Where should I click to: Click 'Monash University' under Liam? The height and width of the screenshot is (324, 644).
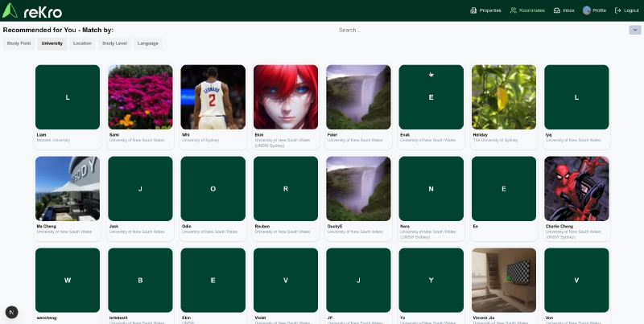click(53, 140)
